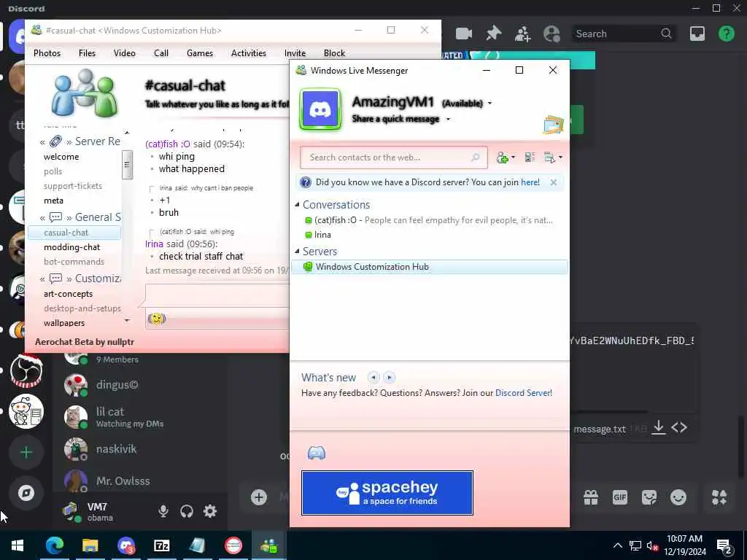Image resolution: width=747 pixels, height=560 pixels.
Task: Click the chat message input box
Action: click(x=217, y=295)
